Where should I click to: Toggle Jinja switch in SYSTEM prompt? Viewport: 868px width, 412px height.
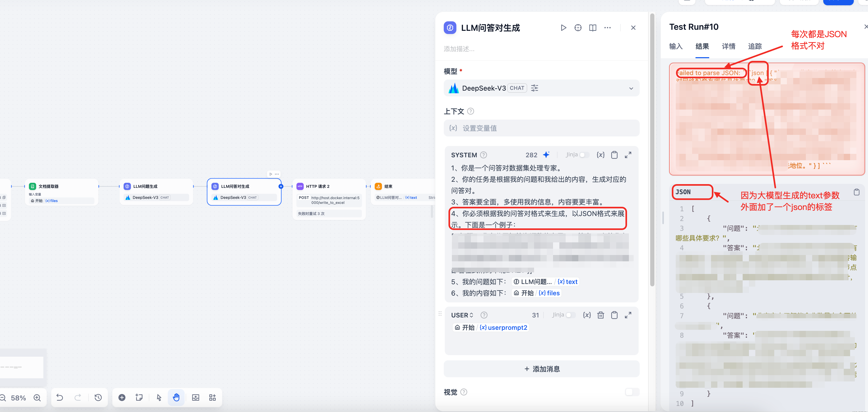click(x=584, y=155)
